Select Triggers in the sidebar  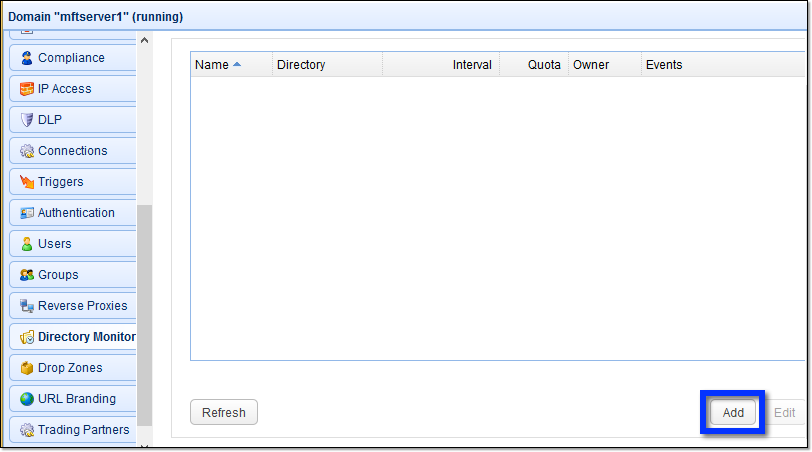click(x=73, y=182)
